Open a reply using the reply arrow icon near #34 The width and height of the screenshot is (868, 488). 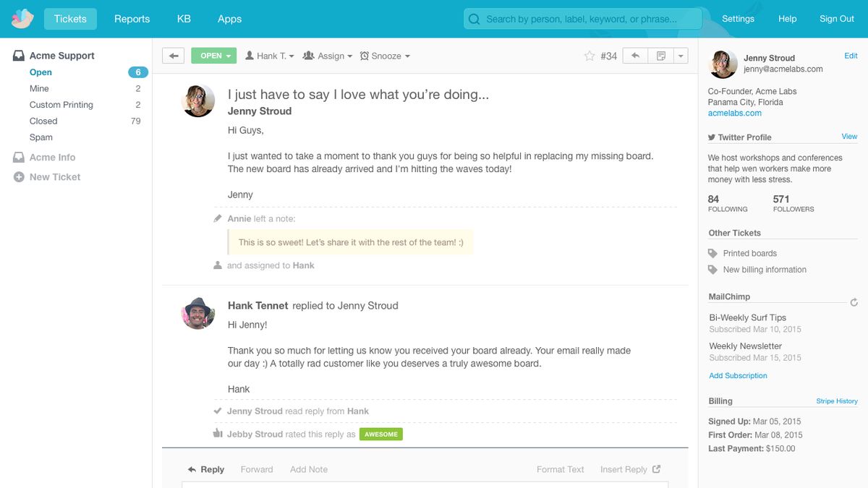tap(634, 55)
